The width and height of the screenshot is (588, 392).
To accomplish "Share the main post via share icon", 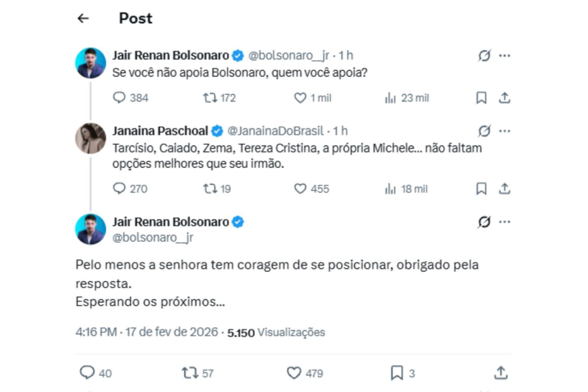I will [501, 374].
